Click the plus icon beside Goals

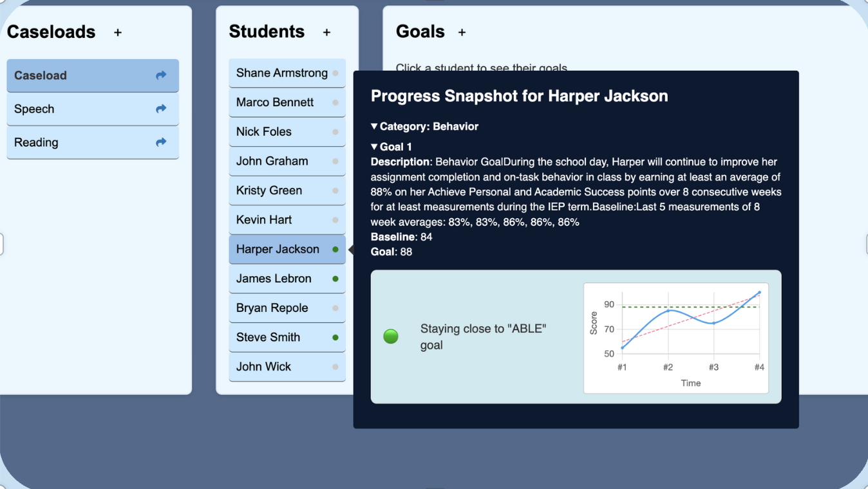click(462, 32)
